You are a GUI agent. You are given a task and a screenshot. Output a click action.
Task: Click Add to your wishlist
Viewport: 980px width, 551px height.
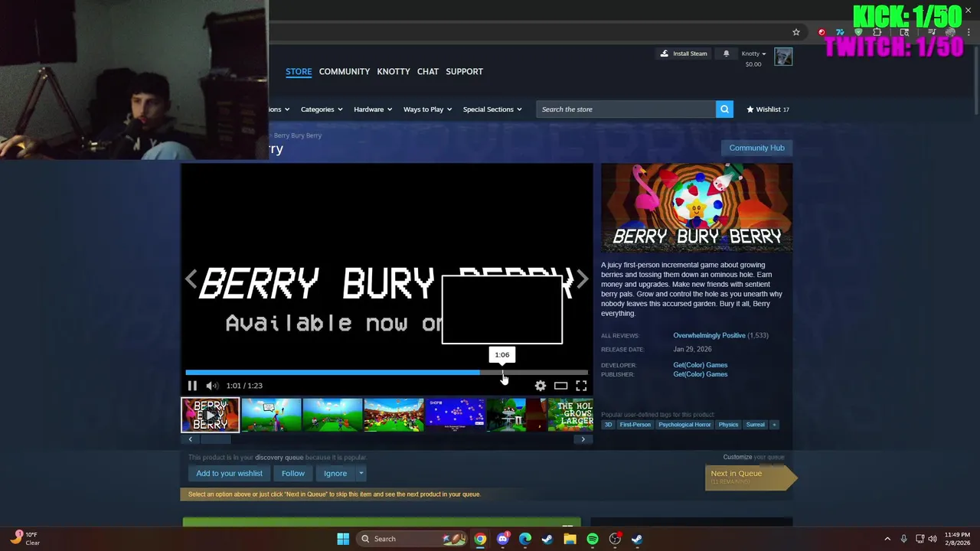[229, 473]
